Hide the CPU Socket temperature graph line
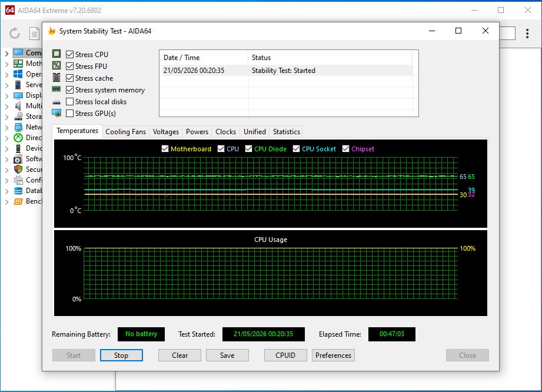 tap(296, 149)
